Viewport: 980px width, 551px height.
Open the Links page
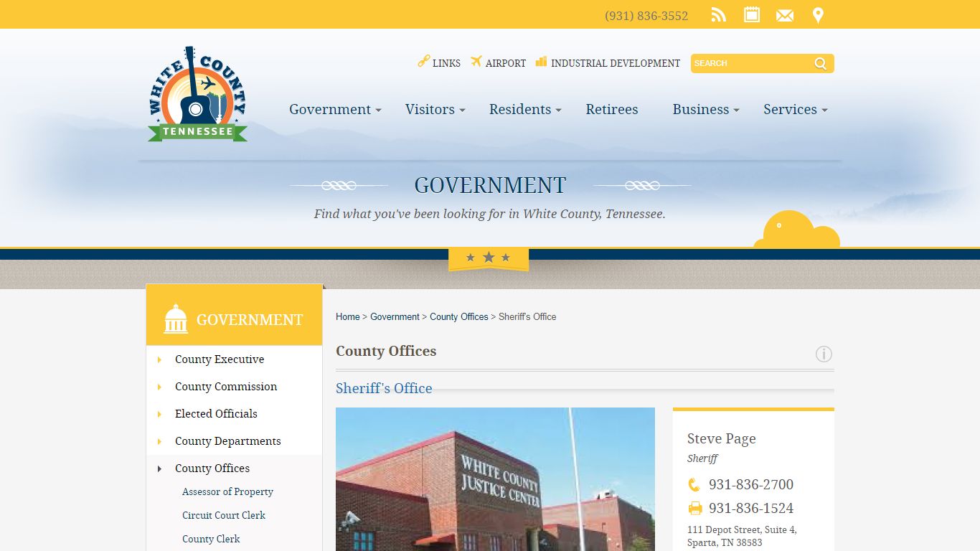click(x=446, y=63)
